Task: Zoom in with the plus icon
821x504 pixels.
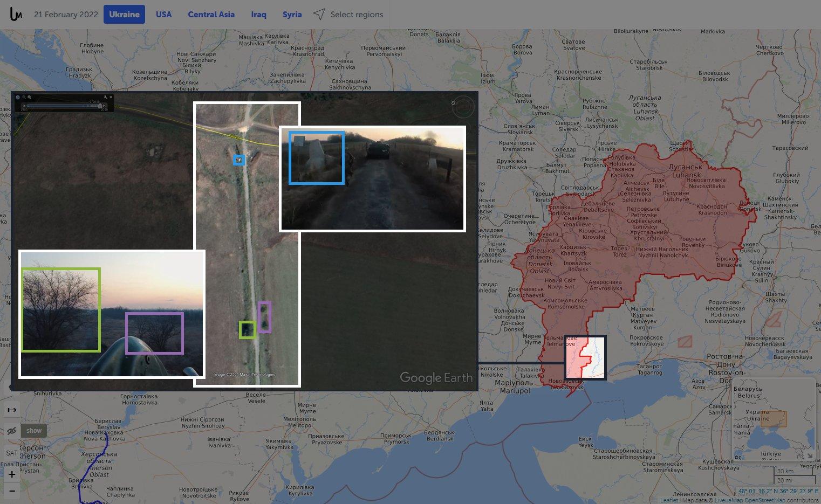Action: 12,474
